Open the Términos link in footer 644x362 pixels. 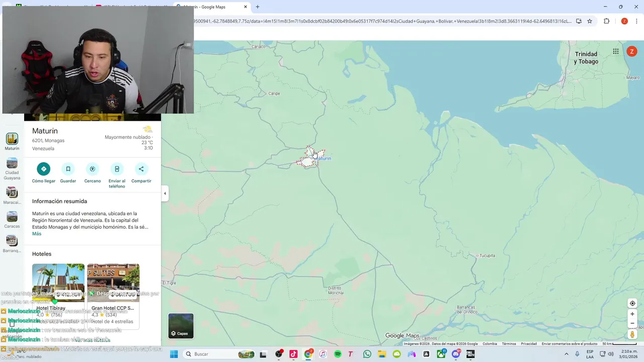[x=509, y=344]
